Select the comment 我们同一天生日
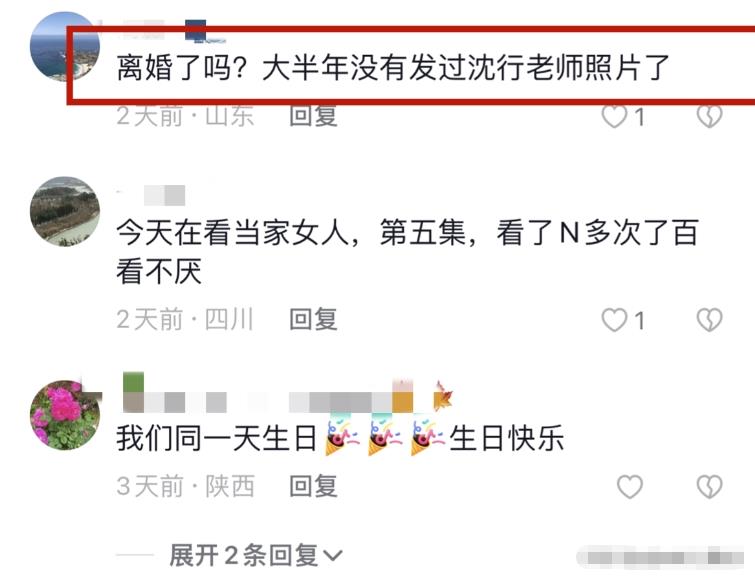This screenshot has width=755, height=583. click(216, 438)
